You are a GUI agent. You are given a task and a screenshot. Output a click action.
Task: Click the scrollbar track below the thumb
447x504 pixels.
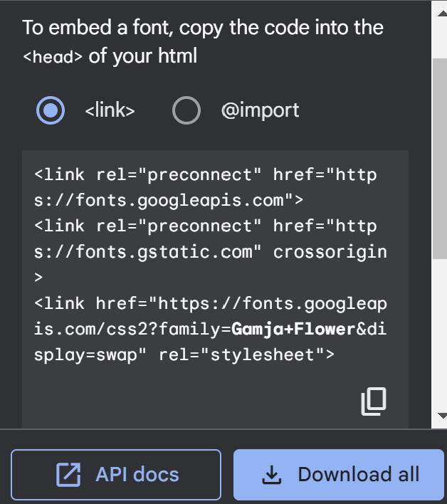[441, 335]
